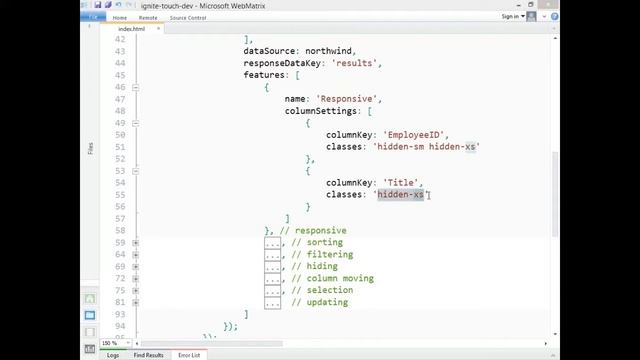Image resolution: width=640 pixels, height=360 pixels.
Task: Click the 'Title' string on line 54
Action: coord(400,183)
